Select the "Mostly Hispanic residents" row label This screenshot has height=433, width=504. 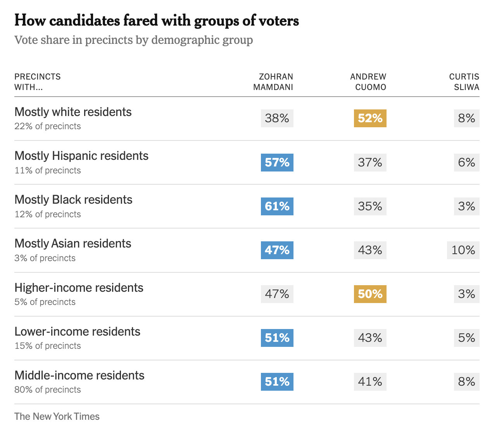pos(81,156)
